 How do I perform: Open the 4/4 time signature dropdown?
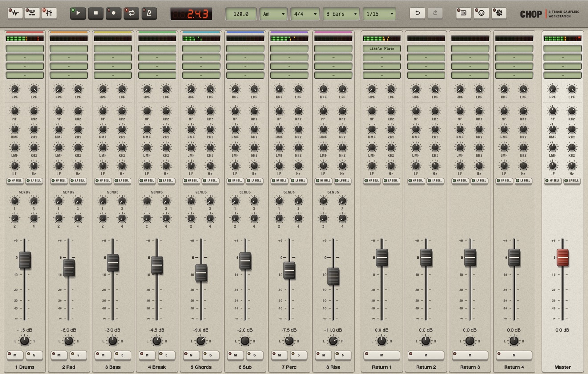click(x=305, y=14)
